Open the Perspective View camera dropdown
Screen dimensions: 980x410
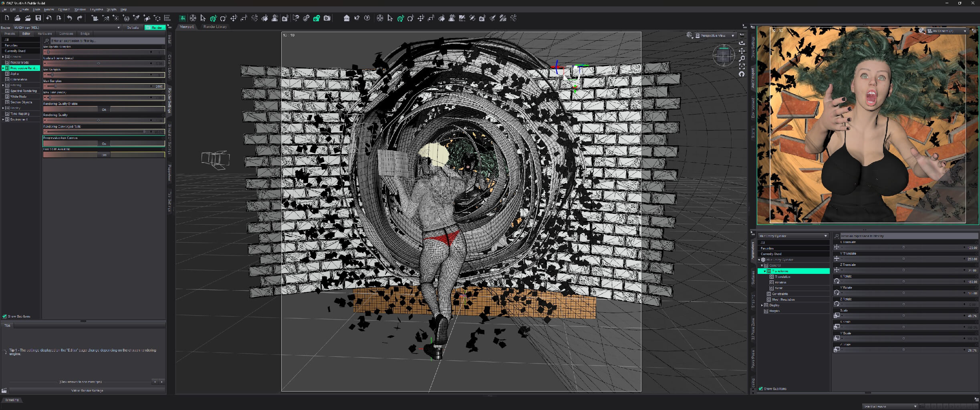715,36
